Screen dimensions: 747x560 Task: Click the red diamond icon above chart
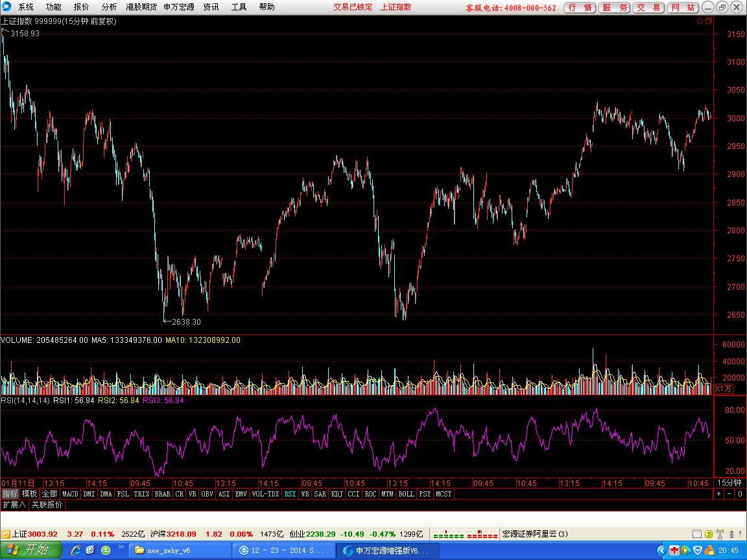point(700,21)
